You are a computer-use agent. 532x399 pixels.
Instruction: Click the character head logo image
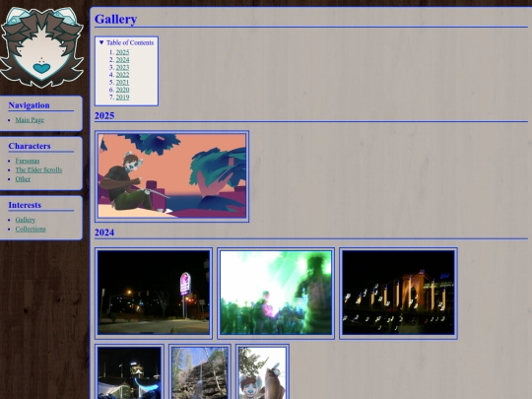coord(41,47)
